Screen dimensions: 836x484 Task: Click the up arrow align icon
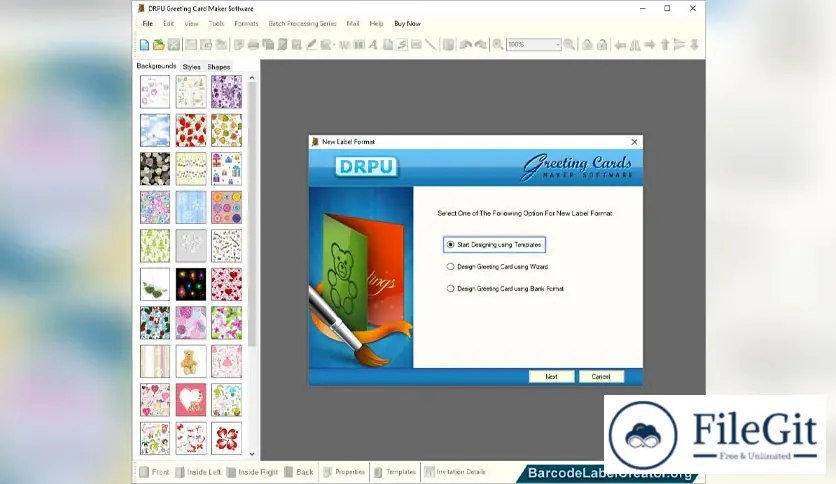point(665,45)
